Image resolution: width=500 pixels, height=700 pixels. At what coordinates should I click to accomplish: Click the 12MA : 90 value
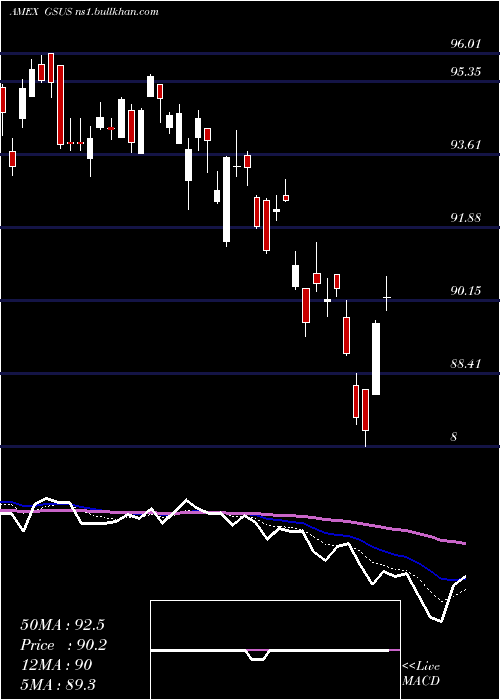tap(56, 665)
